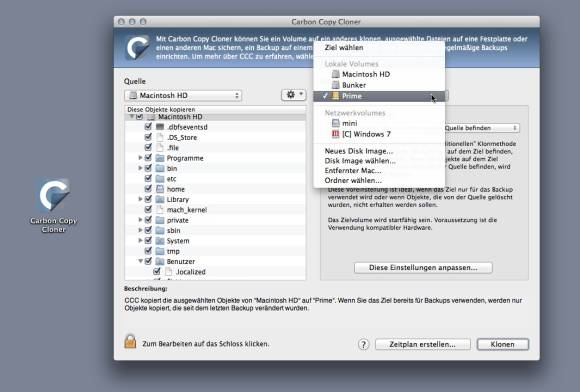580x392 pixels.
Task: Toggle the tmp folder checkbox
Action: coord(148,251)
